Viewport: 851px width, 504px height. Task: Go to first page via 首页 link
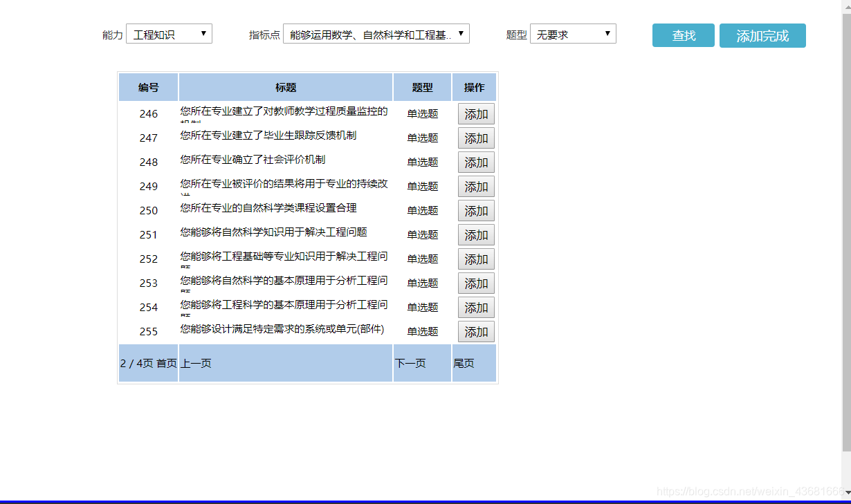click(x=167, y=363)
